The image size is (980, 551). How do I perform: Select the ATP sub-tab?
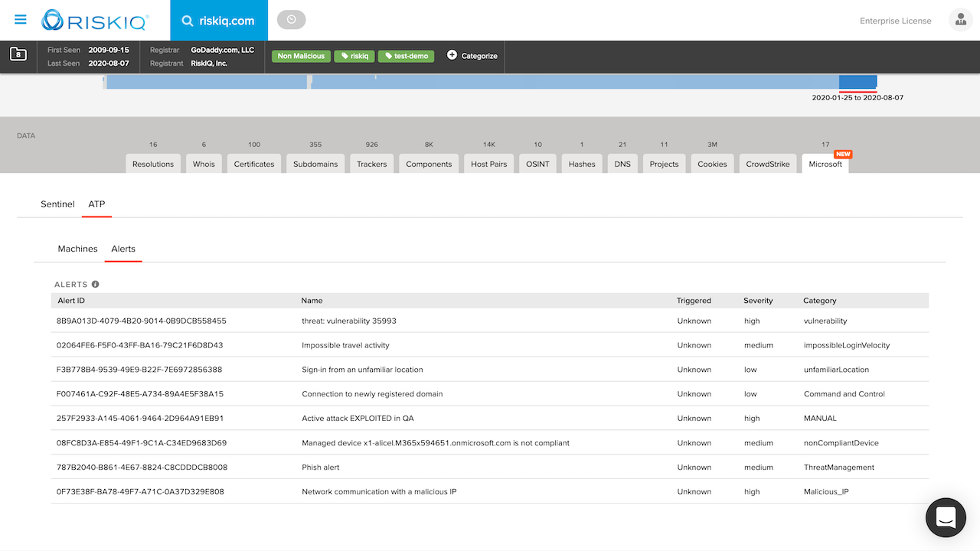point(96,204)
